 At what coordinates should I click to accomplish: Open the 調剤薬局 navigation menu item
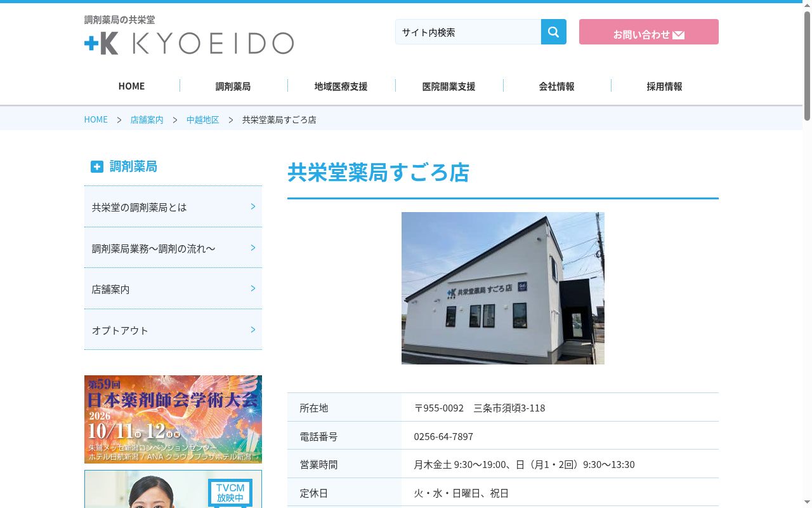coord(233,86)
